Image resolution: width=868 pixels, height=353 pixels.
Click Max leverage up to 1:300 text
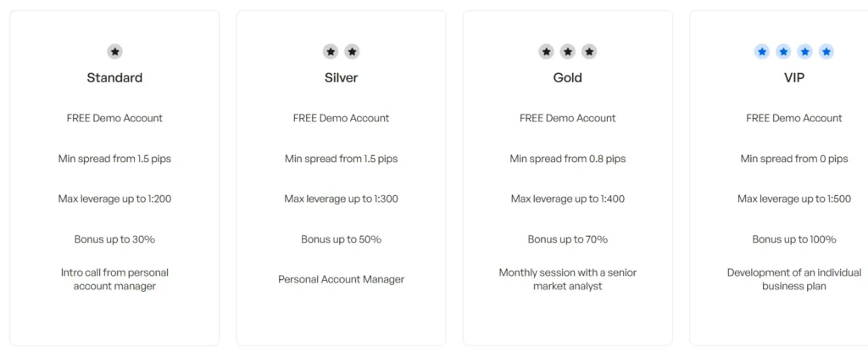coord(341,199)
